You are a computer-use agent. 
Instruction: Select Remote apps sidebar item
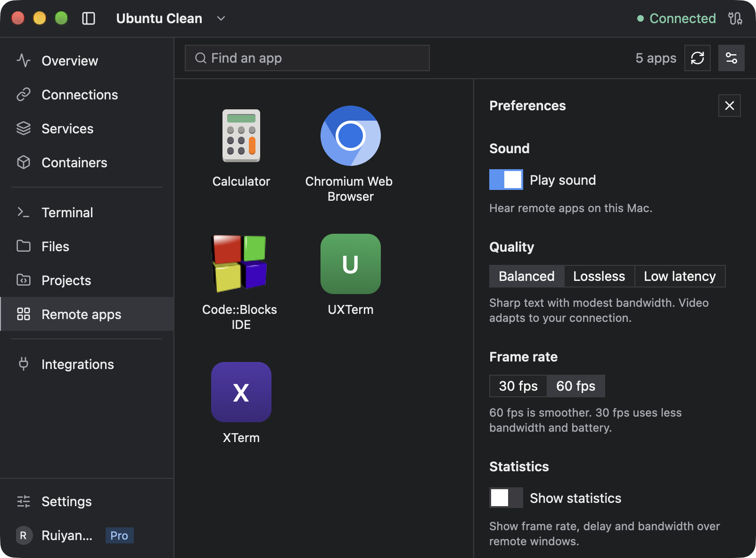click(x=87, y=314)
